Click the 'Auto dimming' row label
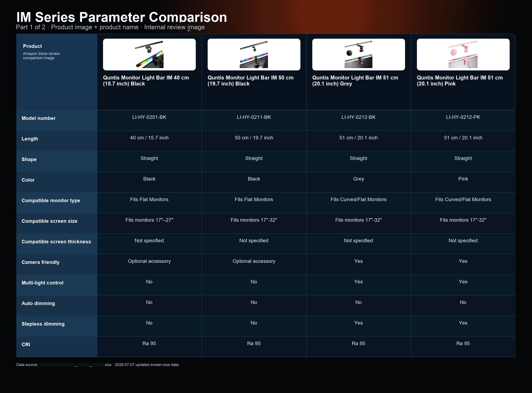 pos(38,303)
